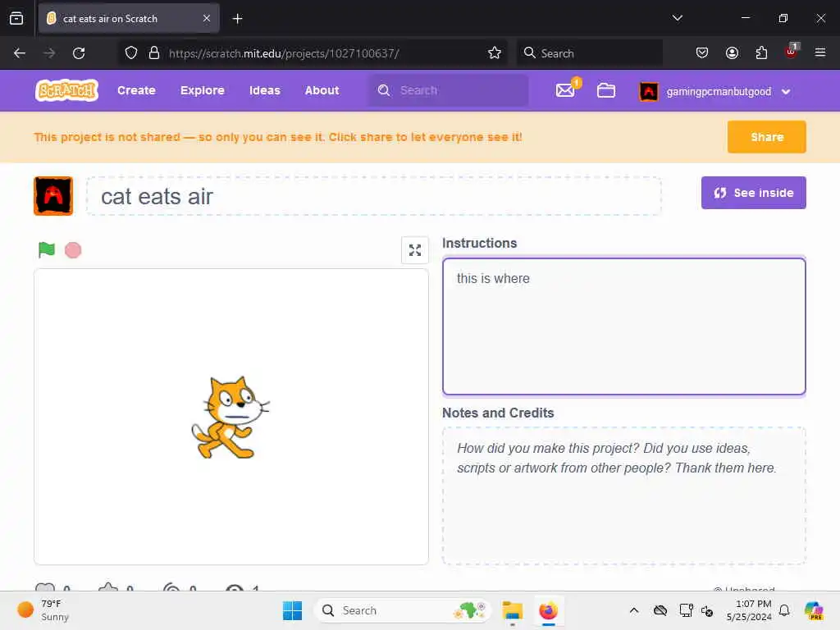This screenshot has height=630, width=840.
Task: Click into the Instructions text box
Action: (x=624, y=326)
